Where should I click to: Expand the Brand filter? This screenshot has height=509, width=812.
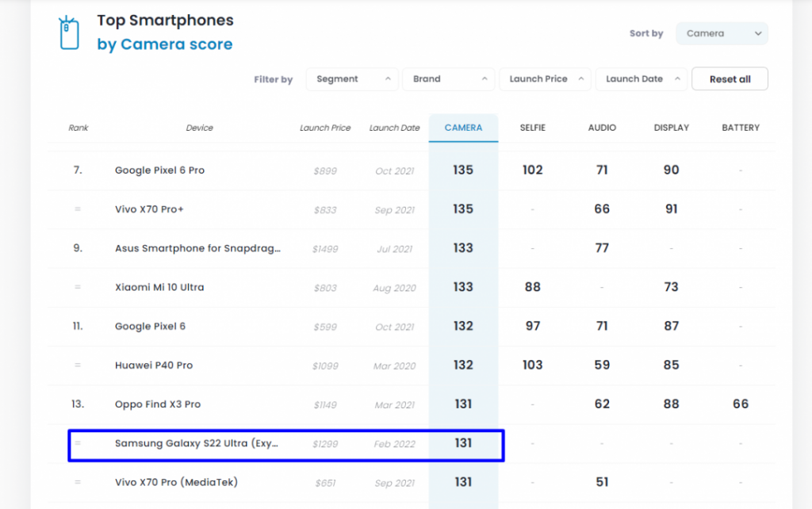(449, 79)
